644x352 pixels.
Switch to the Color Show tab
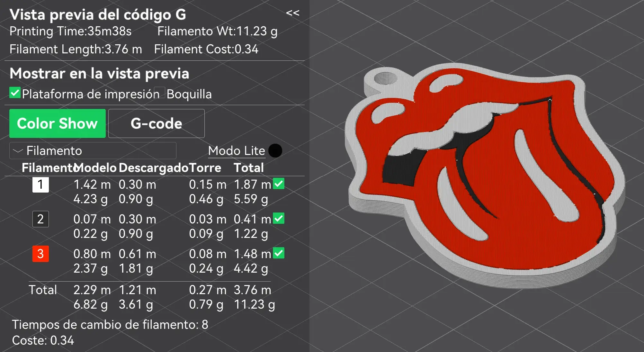click(x=58, y=123)
